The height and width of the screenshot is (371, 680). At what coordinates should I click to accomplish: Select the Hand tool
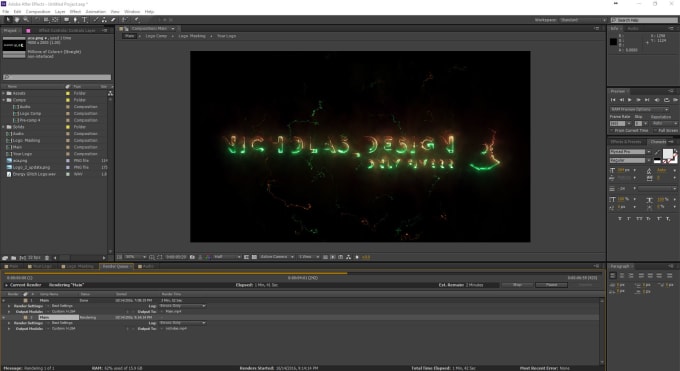click(x=16, y=20)
